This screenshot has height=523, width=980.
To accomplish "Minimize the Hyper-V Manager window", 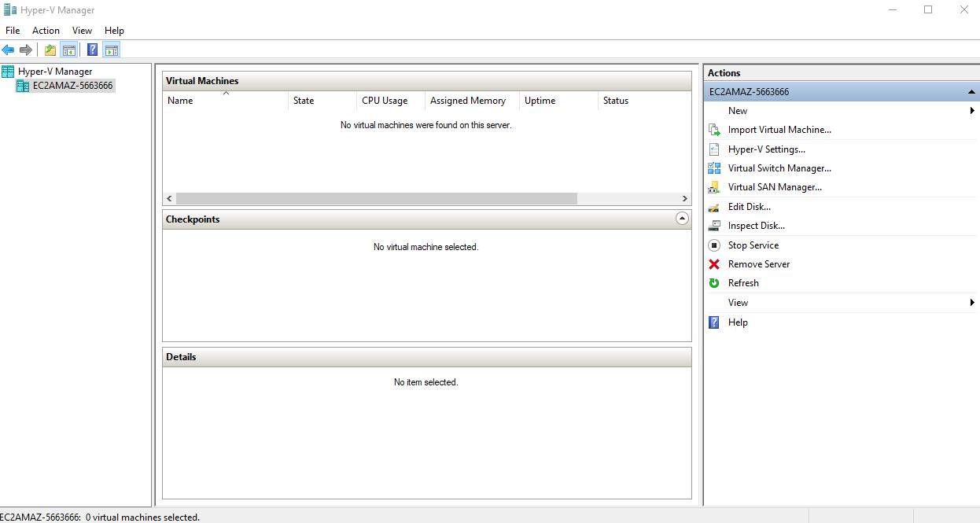I will pyautogui.click(x=892, y=10).
